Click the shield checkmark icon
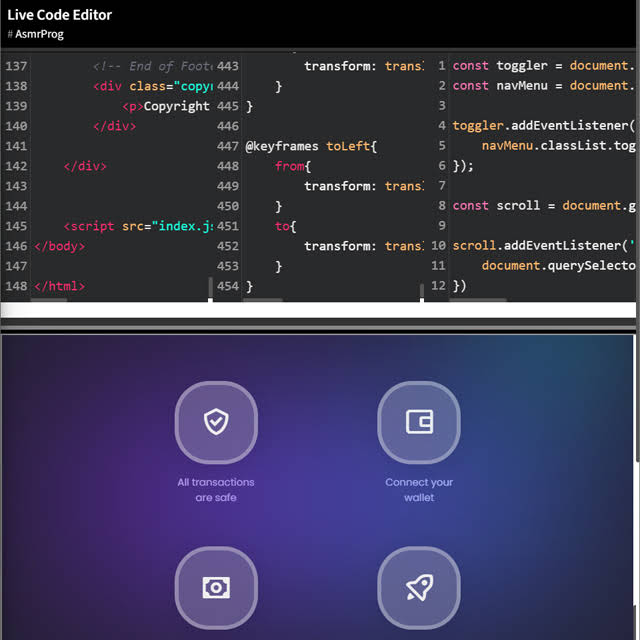This screenshot has height=640, width=640. [x=216, y=423]
